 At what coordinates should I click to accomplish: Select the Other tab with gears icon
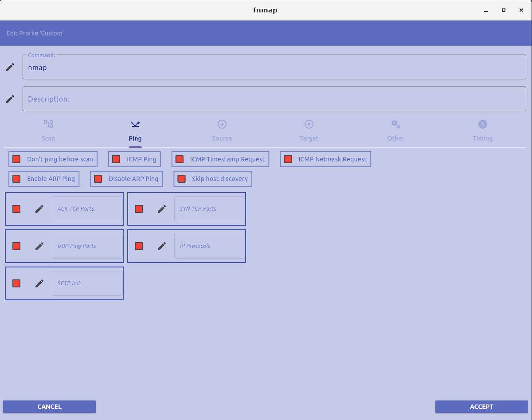click(395, 131)
